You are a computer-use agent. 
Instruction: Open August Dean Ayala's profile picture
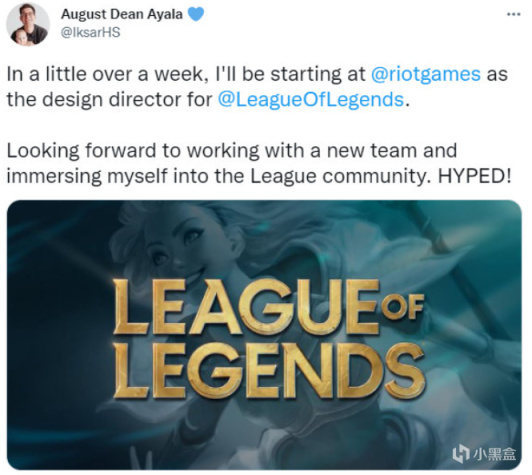point(28,24)
